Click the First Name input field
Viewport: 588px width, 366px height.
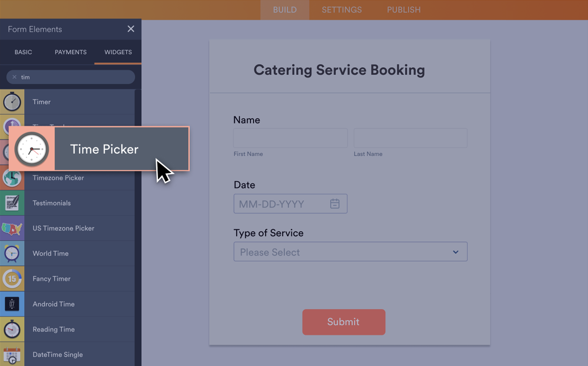[290, 138]
